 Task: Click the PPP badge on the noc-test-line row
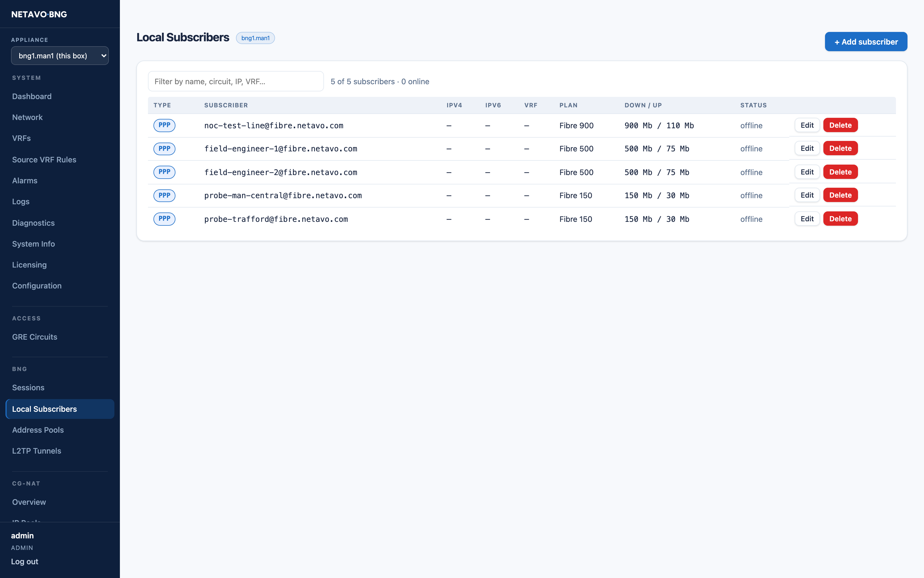click(x=164, y=126)
